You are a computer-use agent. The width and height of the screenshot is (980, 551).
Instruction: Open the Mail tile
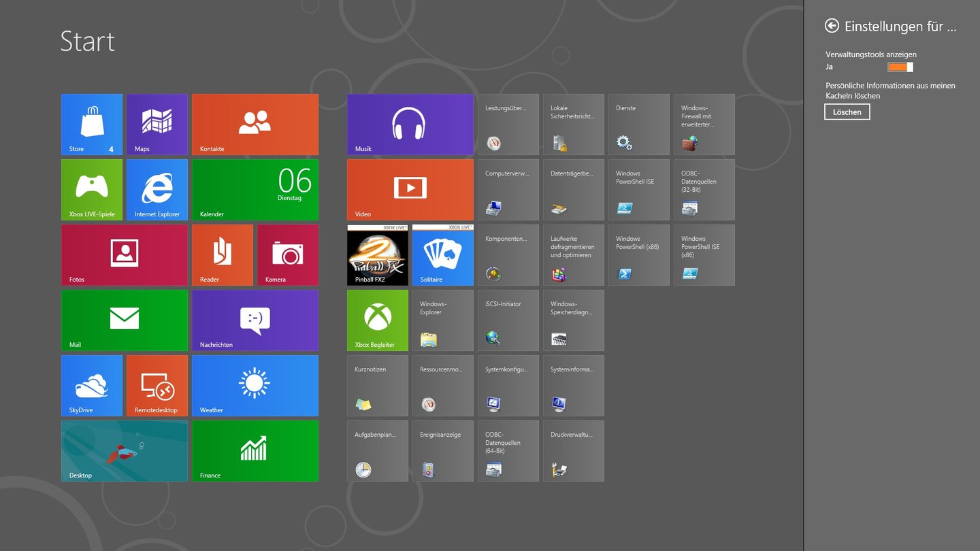pos(125,320)
